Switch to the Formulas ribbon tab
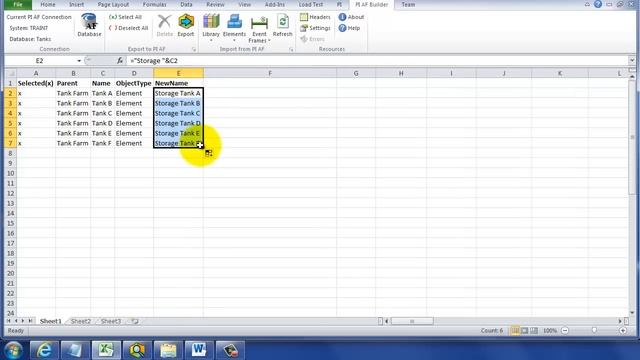 [x=154, y=4]
